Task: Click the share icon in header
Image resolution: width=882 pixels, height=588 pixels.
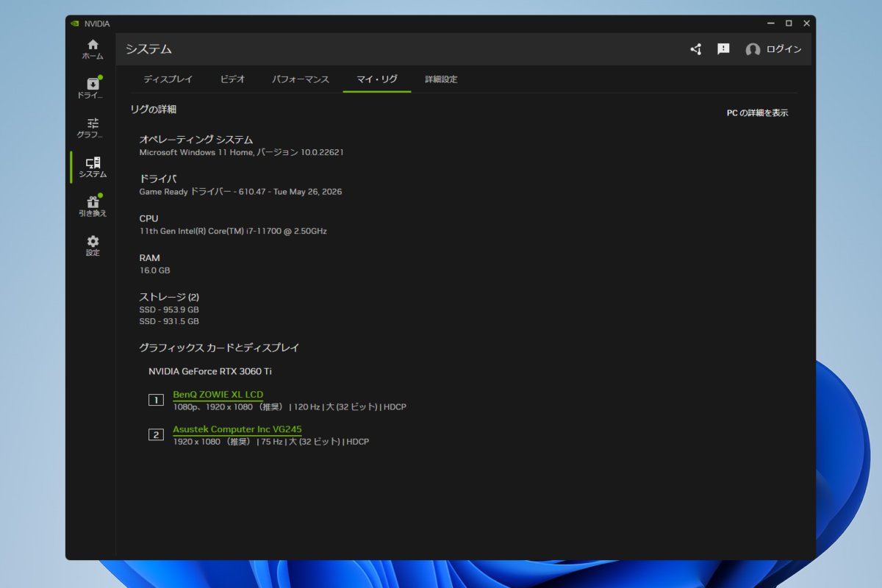Action: coord(695,49)
